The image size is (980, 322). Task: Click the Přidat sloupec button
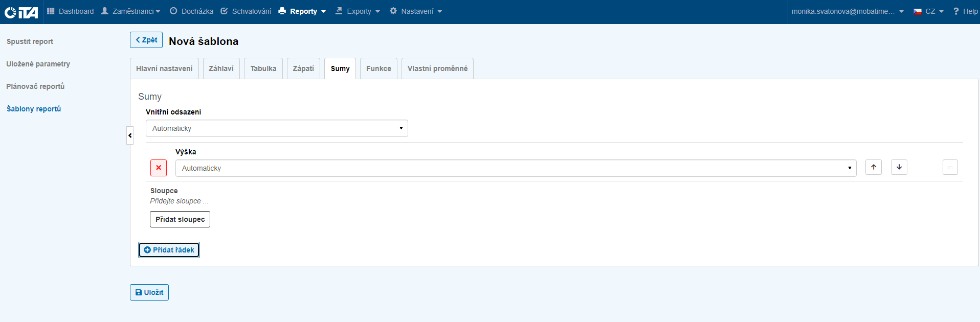point(180,219)
